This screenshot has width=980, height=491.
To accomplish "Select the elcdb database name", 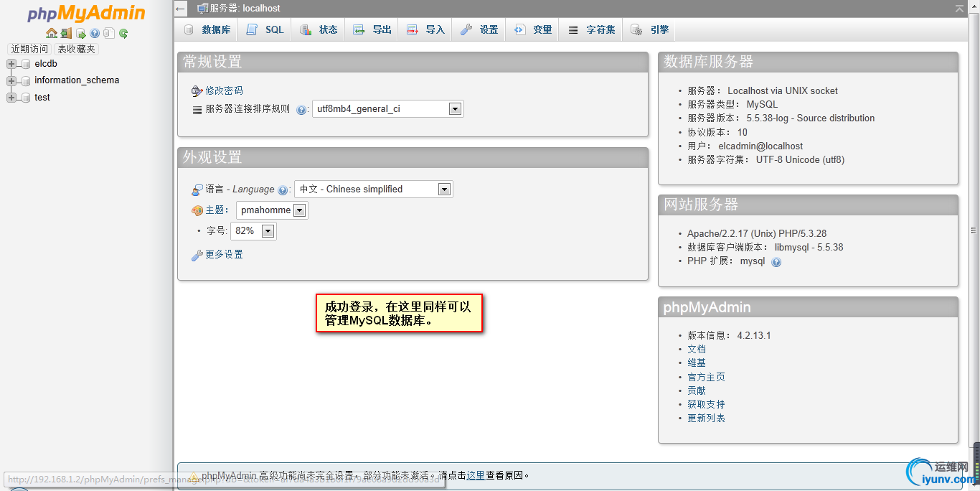I will tap(46, 64).
